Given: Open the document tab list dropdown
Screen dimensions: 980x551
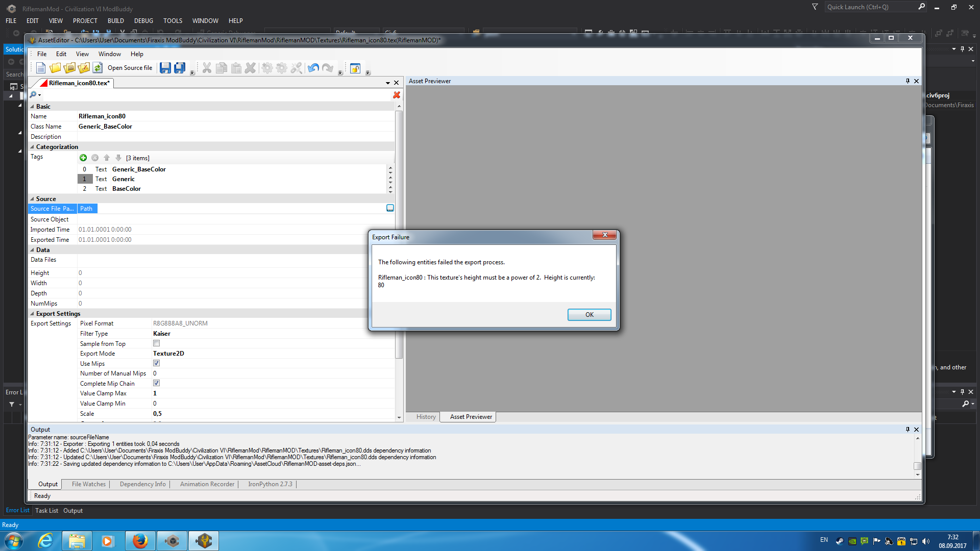Looking at the screenshot, I should pos(388,83).
